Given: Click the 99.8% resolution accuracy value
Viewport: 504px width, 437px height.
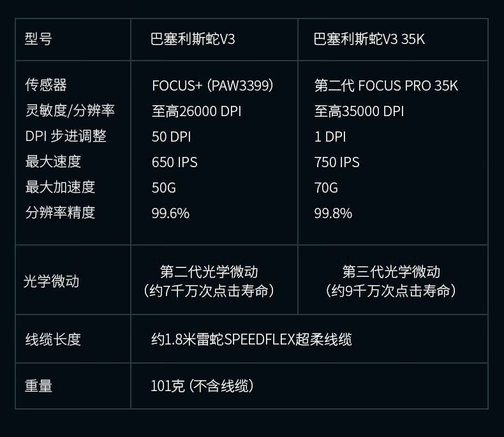Looking at the screenshot, I should tap(333, 213).
